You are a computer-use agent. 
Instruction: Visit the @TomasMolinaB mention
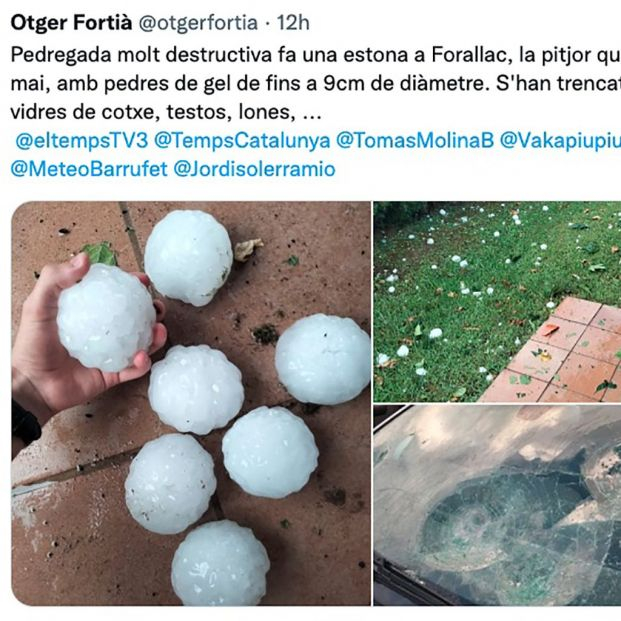[x=415, y=141]
